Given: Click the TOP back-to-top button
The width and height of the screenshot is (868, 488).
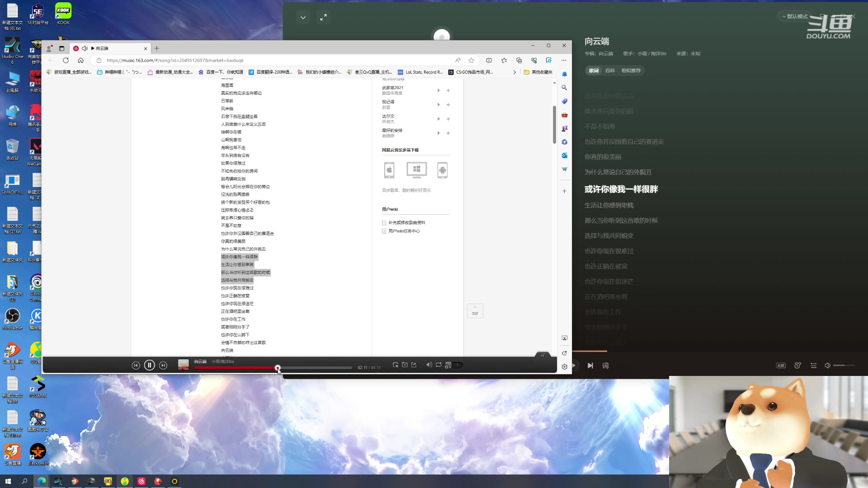Looking at the screenshot, I should pos(475,311).
